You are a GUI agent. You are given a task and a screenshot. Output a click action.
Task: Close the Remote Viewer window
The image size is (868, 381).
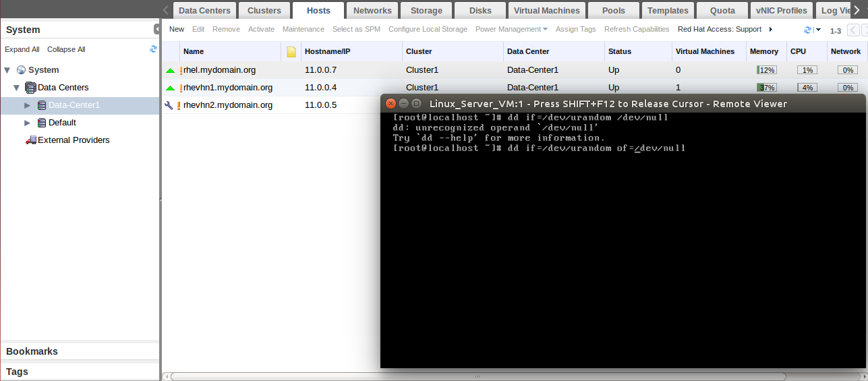point(390,103)
